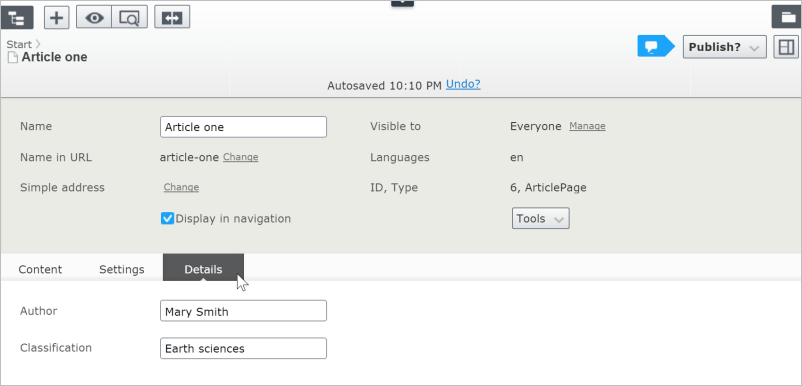
Task: Uncheck Display in navigation checkbox
Action: (167, 219)
